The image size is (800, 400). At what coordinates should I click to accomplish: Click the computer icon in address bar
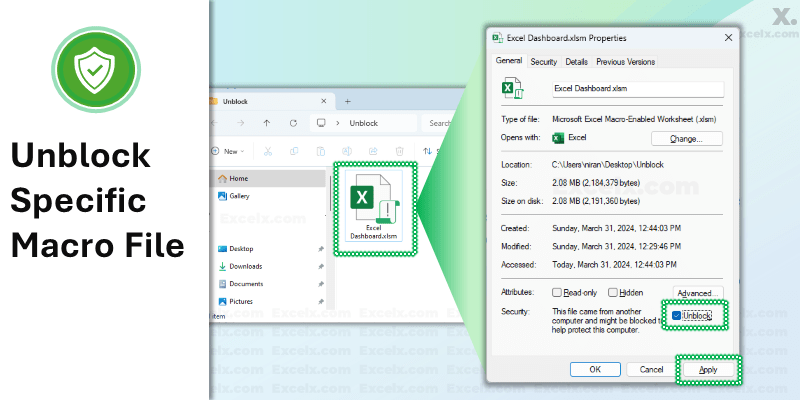(x=321, y=123)
